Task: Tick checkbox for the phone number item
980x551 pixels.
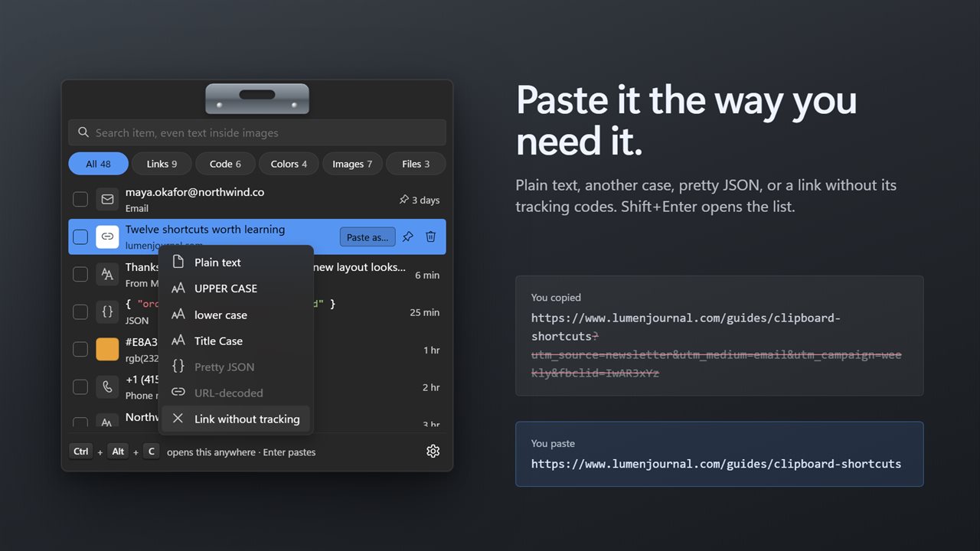Action: [80, 387]
